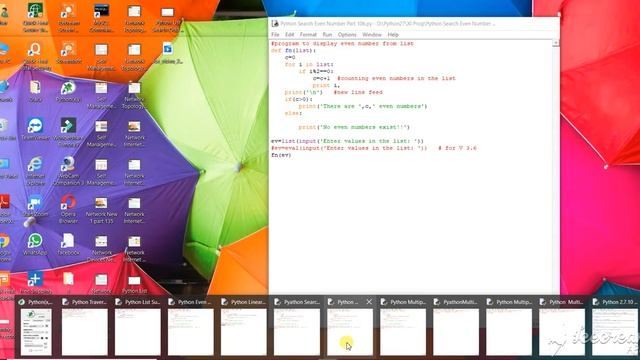The image size is (640, 360).
Task: Click the line ev=list(input('Enter values in the list: '))
Action: [x=347, y=141]
